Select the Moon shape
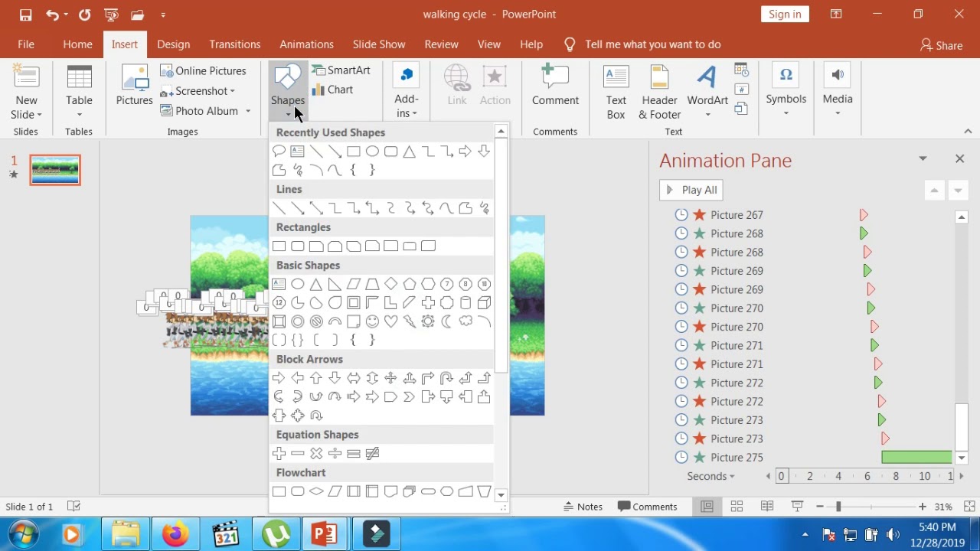 446,321
